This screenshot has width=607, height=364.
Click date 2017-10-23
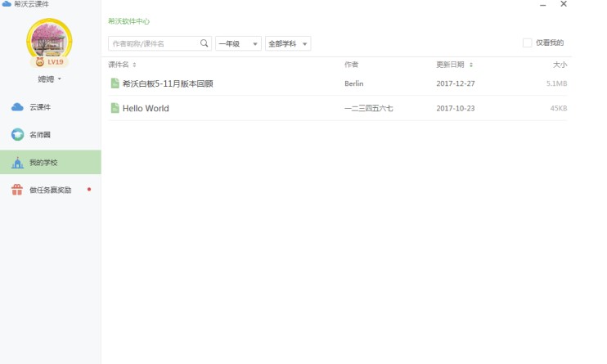click(x=455, y=108)
